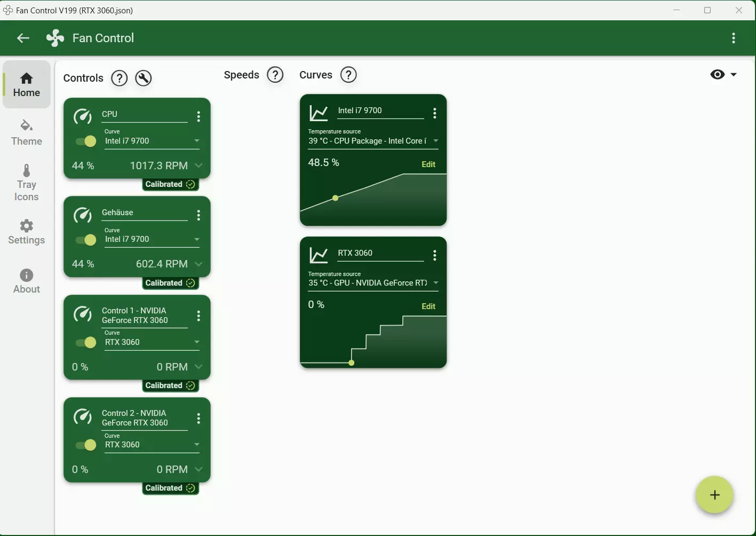Click Calibrated label under CPU card
Viewport: 756px width, 536px height.
coord(164,184)
